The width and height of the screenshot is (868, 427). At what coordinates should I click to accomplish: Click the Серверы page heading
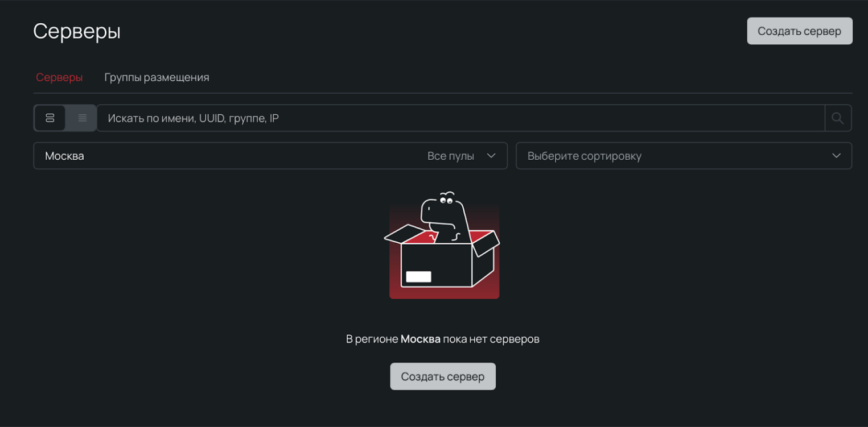click(77, 31)
